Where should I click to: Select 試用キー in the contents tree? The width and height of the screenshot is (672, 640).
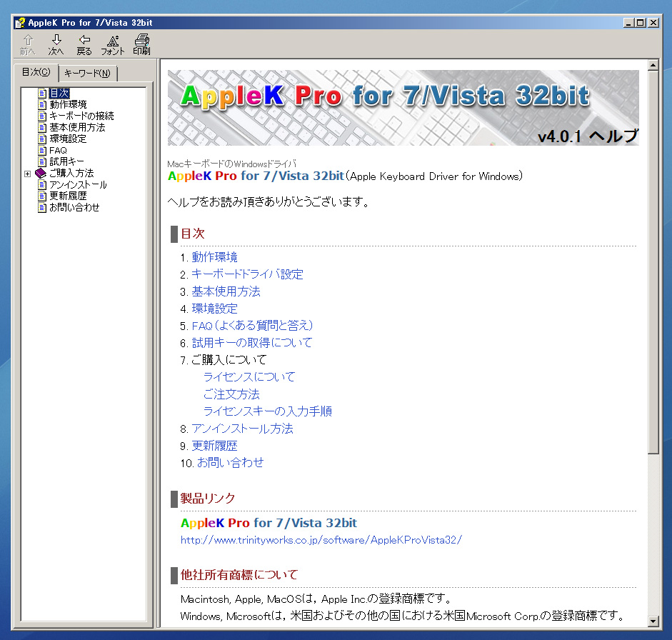(x=66, y=161)
